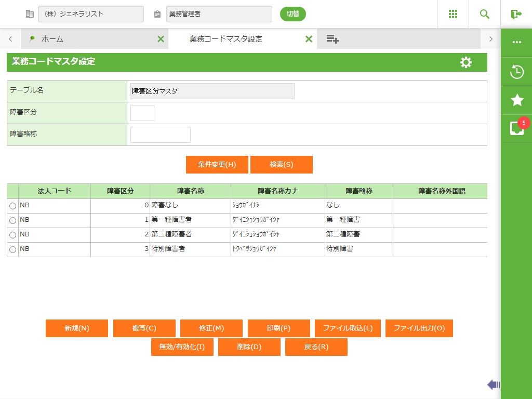
Task: Collapse the sidebar with the purple arrow
Action: tap(493, 384)
